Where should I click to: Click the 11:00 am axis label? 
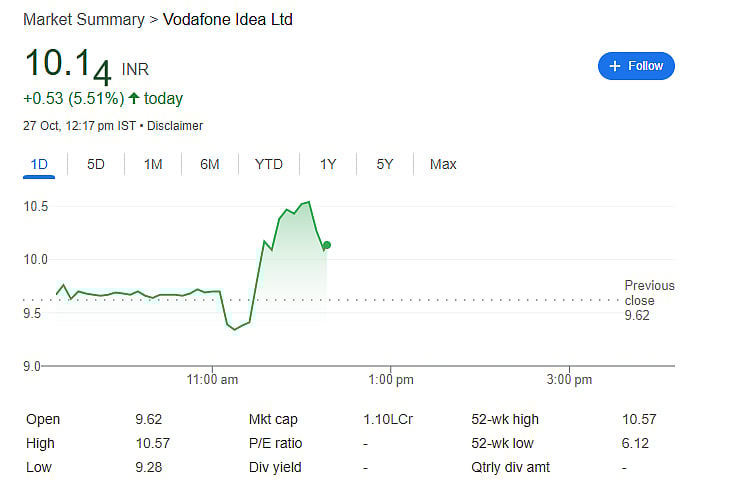[x=212, y=380]
